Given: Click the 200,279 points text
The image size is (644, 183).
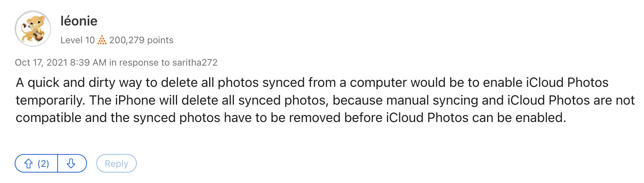Looking at the screenshot, I should coord(141,40).
